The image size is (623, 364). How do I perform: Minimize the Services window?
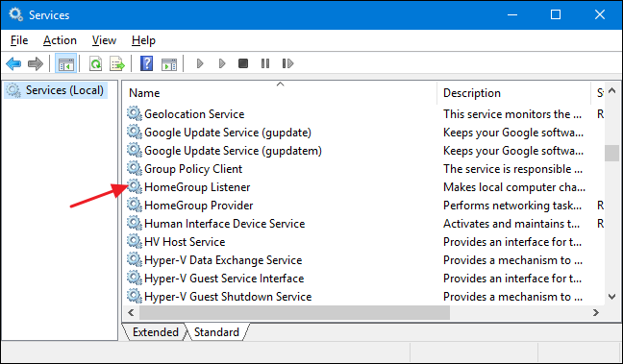tap(512, 14)
